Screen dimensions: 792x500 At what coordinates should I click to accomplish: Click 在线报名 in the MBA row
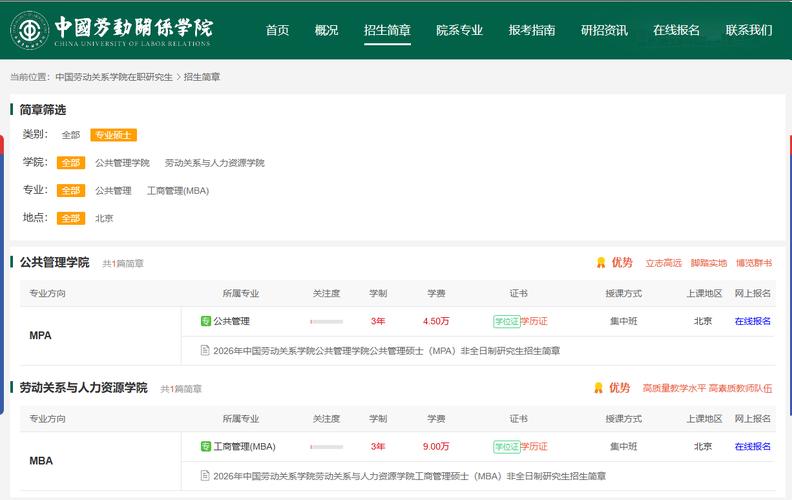pyautogui.click(x=753, y=446)
